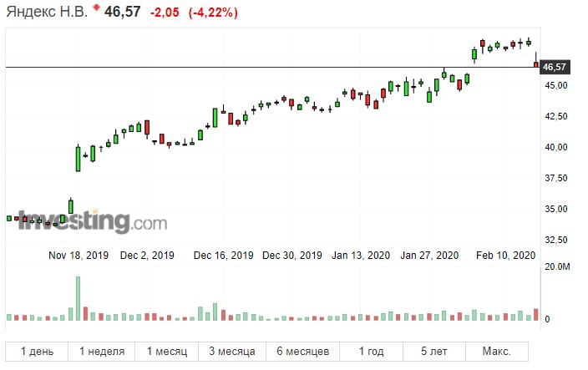Click the bold last price 46,57 in header
The height and width of the screenshot is (370, 588).
(123, 12)
